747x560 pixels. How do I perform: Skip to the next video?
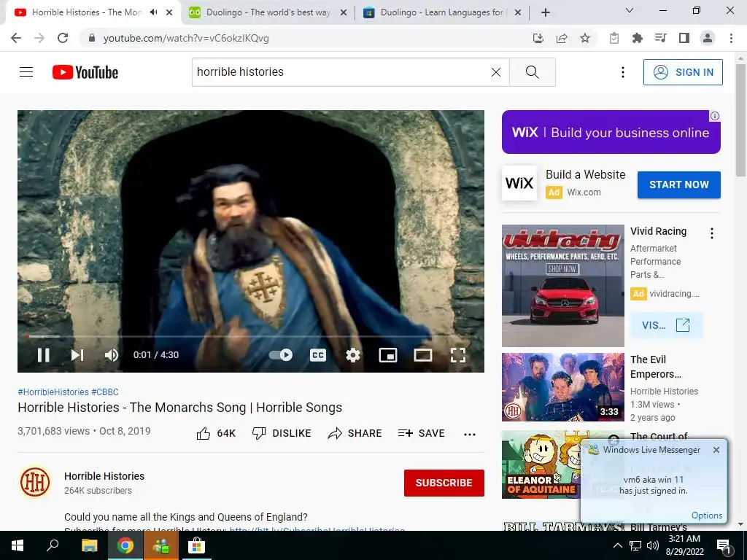pyautogui.click(x=77, y=355)
